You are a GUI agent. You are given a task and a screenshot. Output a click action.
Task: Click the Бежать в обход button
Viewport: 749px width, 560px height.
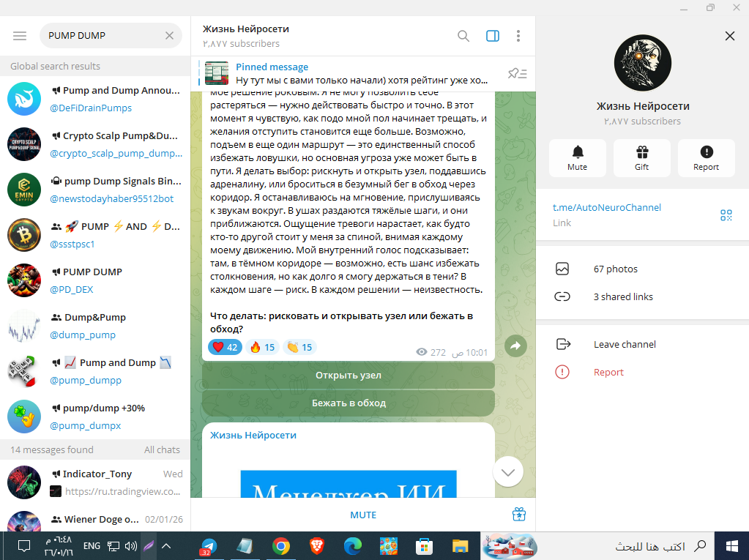349,403
